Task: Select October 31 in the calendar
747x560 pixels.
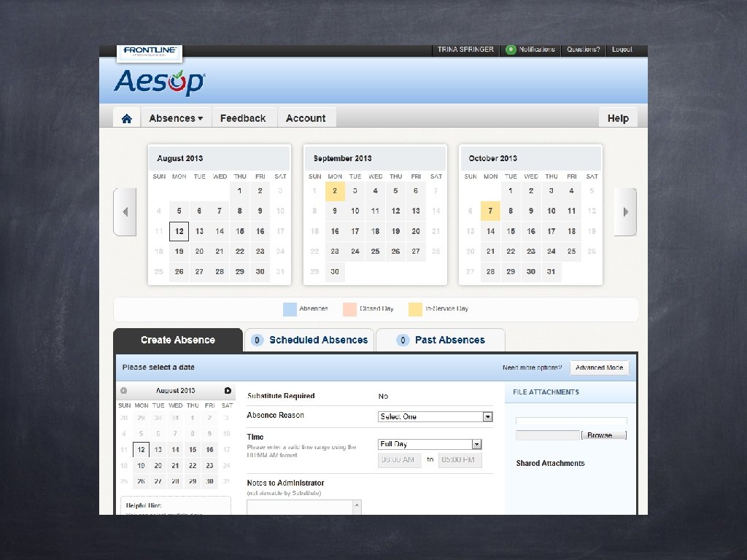Action: point(551,272)
